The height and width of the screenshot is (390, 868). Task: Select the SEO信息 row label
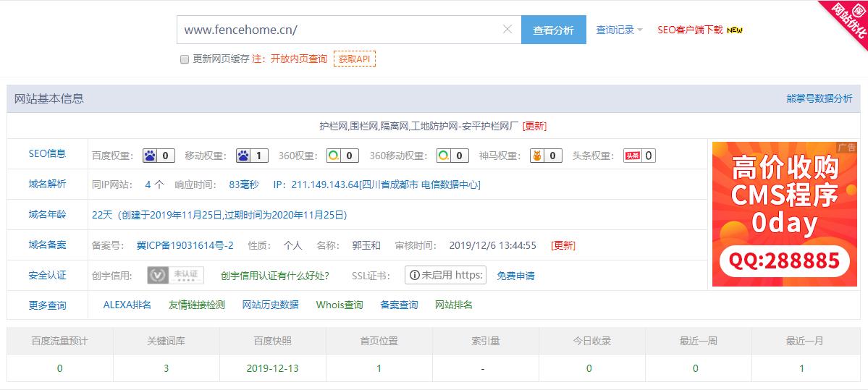tap(47, 154)
